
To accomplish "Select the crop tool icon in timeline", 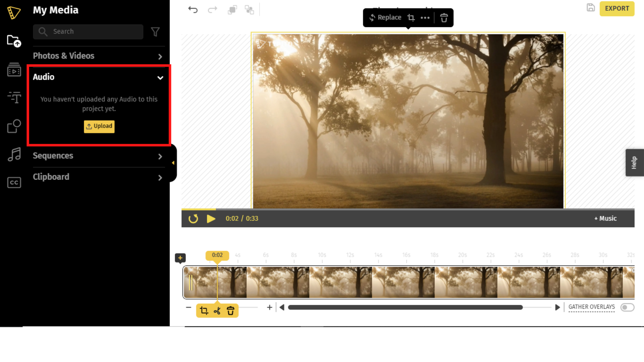I will click(204, 311).
